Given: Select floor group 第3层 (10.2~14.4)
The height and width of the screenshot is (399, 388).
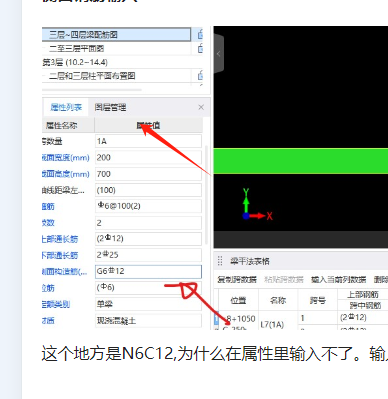Looking at the screenshot, I should click(x=75, y=62).
